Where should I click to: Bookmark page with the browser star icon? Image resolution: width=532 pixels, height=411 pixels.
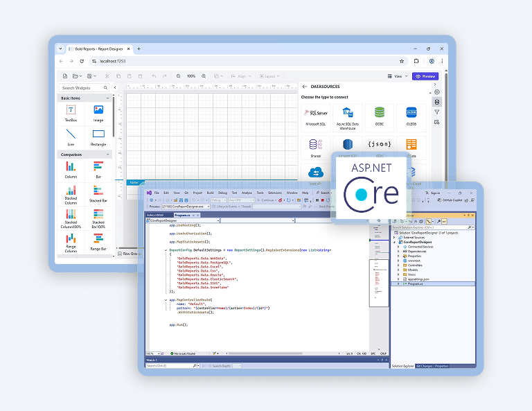point(402,61)
